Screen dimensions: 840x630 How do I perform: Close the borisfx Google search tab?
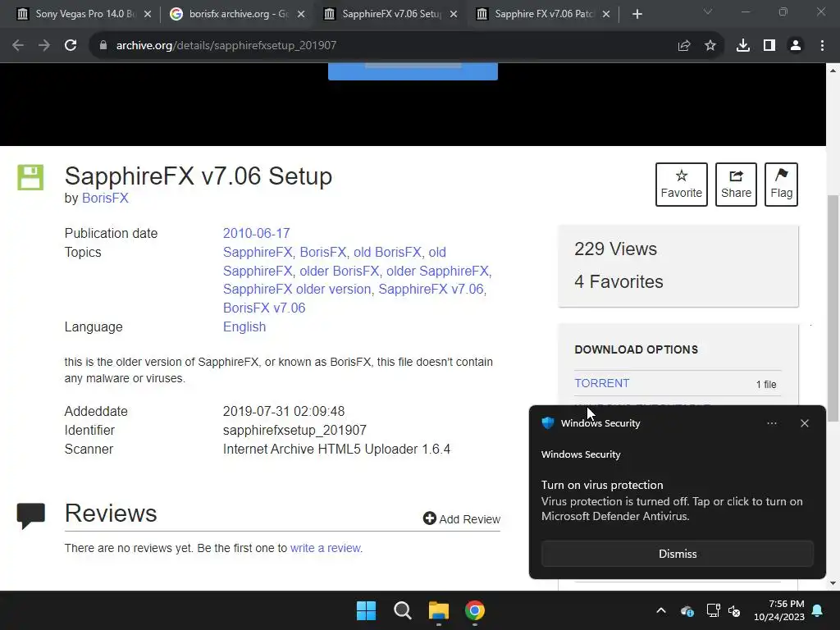pyautogui.click(x=301, y=14)
